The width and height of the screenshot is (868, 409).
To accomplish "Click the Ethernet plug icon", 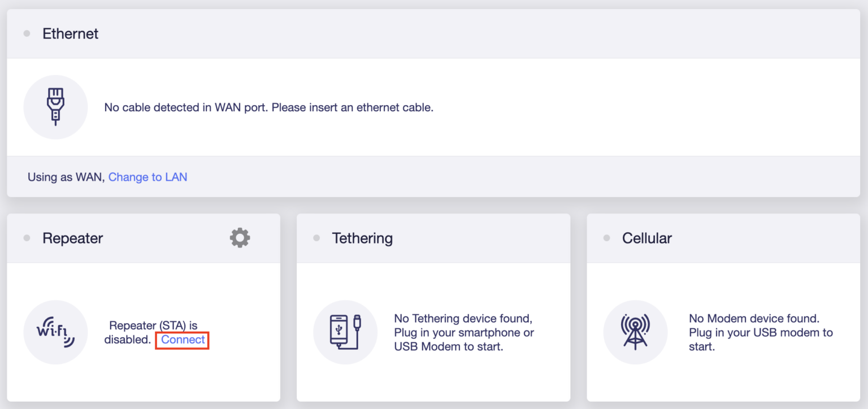I will [x=55, y=107].
